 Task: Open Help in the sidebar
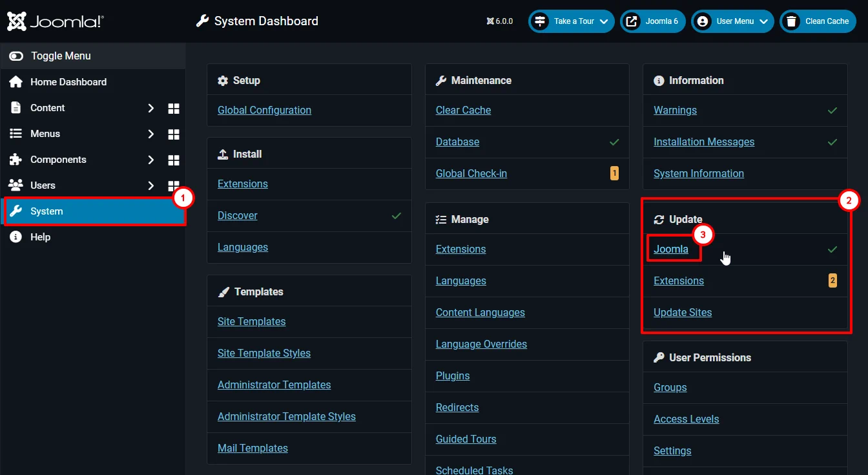(40, 237)
